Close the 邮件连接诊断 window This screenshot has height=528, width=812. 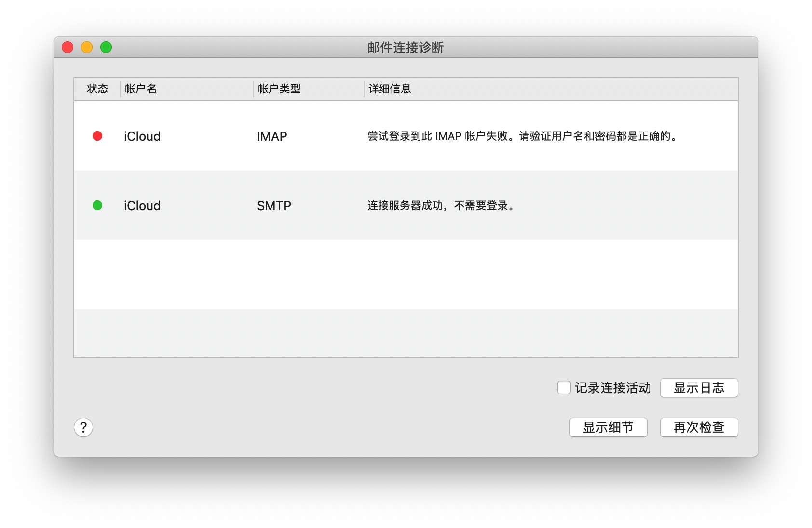[68, 47]
